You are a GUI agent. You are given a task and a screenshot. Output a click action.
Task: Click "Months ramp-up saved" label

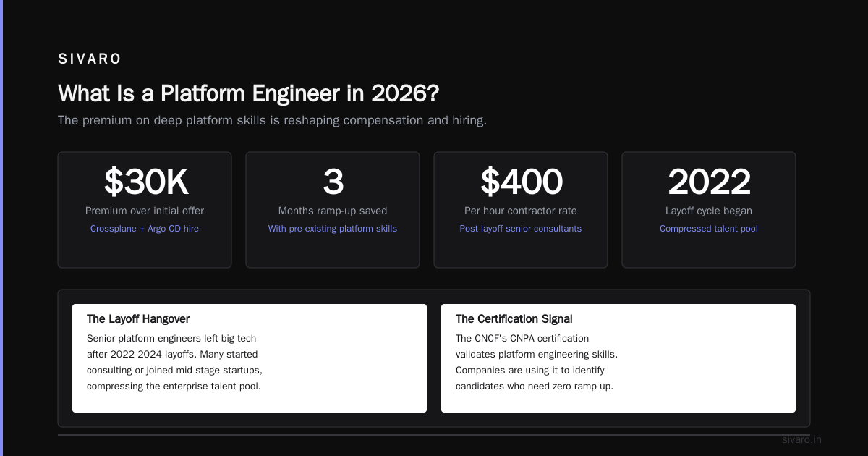[x=333, y=211]
